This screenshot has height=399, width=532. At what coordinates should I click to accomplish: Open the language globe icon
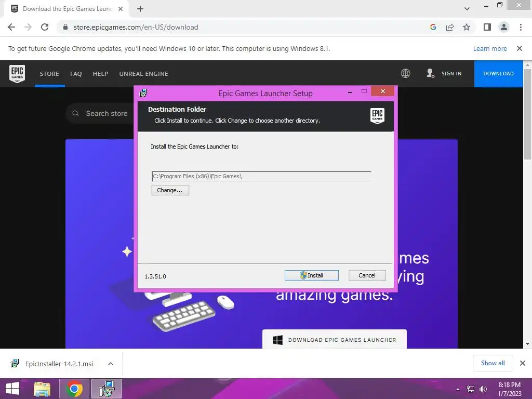click(x=405, y=73)
